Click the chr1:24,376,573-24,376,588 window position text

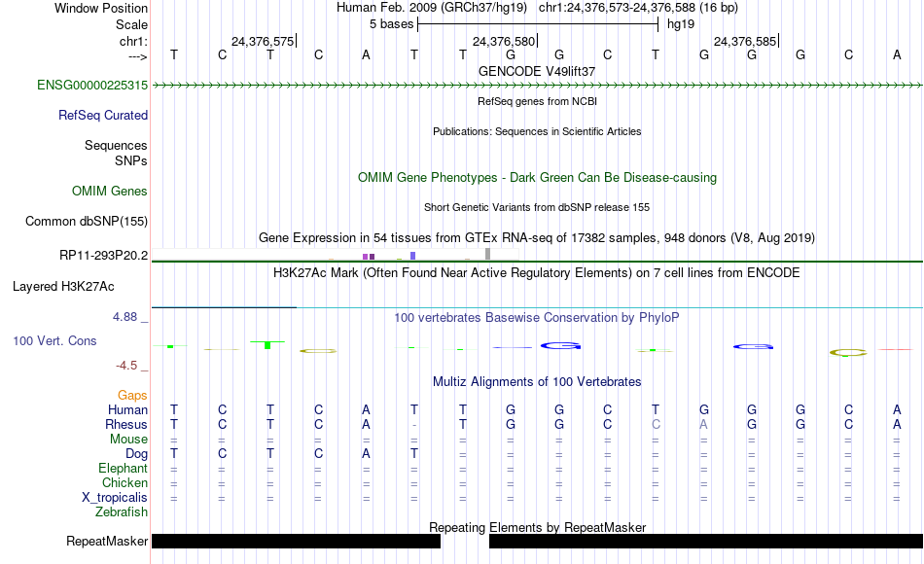point(638,8)
